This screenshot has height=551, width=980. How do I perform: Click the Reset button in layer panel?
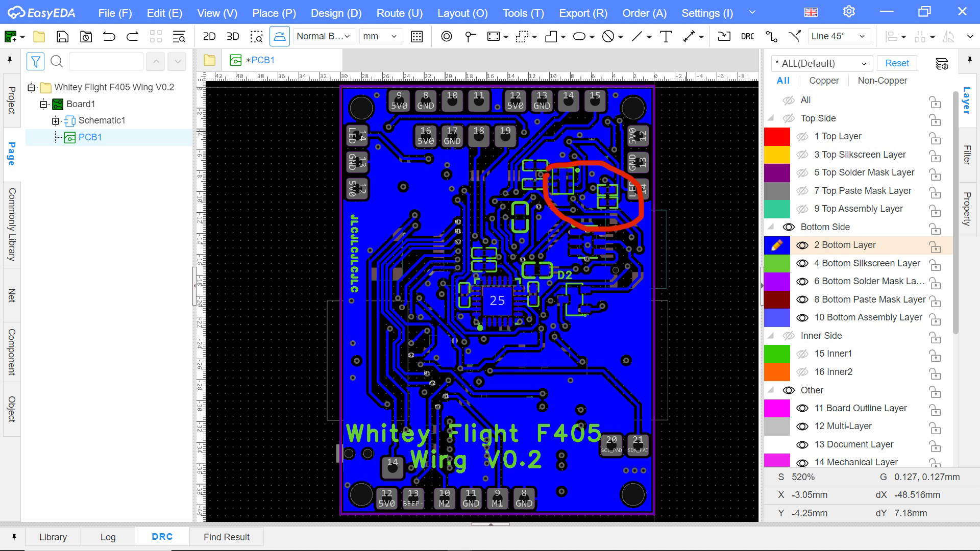[x=896, y=63]
